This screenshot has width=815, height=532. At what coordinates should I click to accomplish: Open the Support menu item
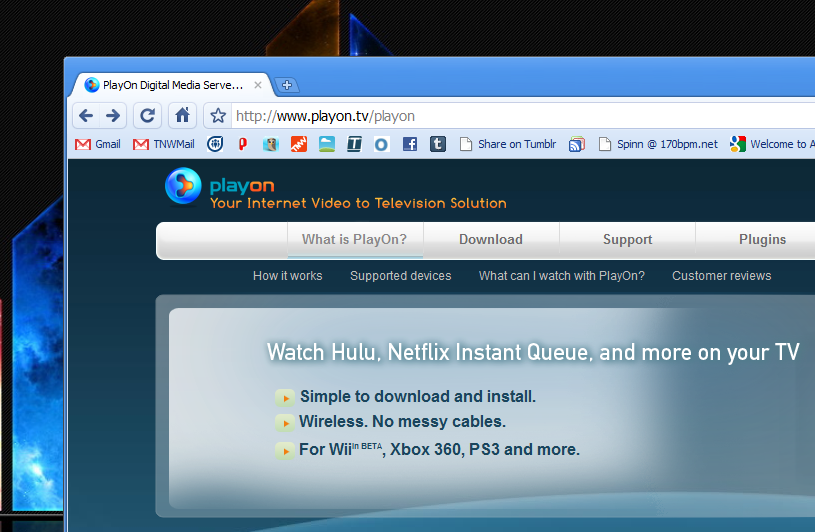[x=627, y=240]
